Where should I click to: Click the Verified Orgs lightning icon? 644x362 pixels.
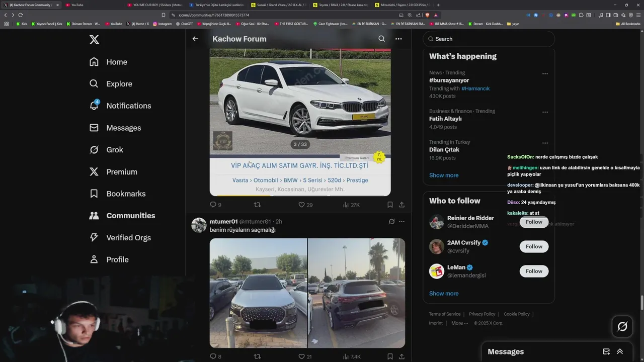pyautogui.click(x=94, y=237)
